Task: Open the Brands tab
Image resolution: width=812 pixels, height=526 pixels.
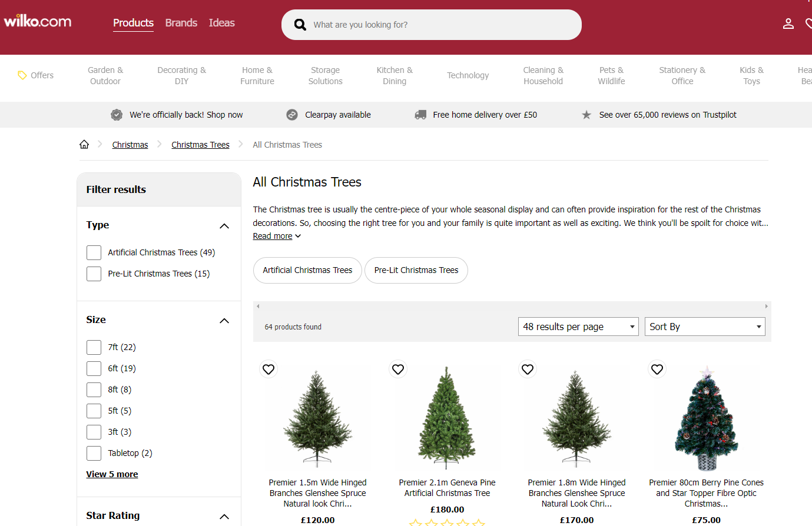Action: 181,23
